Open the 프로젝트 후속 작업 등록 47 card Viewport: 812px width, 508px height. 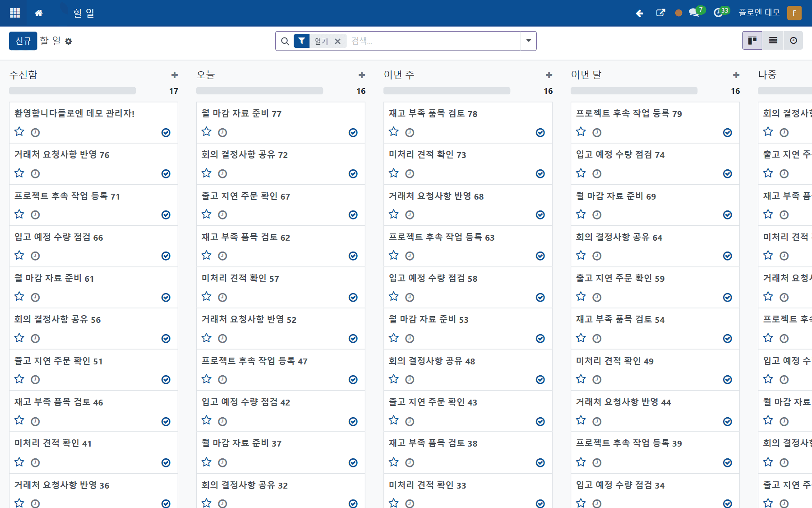[x=281, y=370]
